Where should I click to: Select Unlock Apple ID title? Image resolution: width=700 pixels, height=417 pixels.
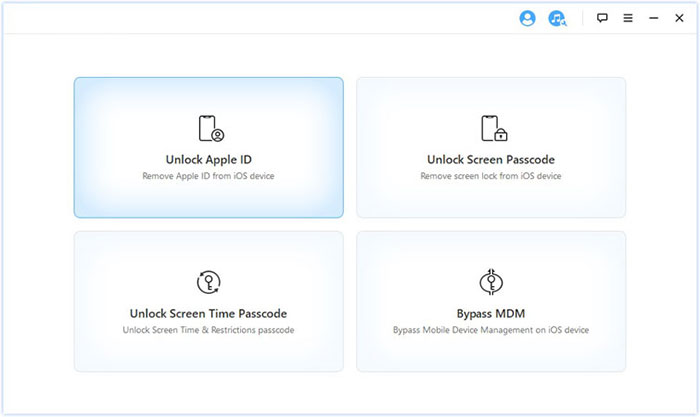[208, 159]
